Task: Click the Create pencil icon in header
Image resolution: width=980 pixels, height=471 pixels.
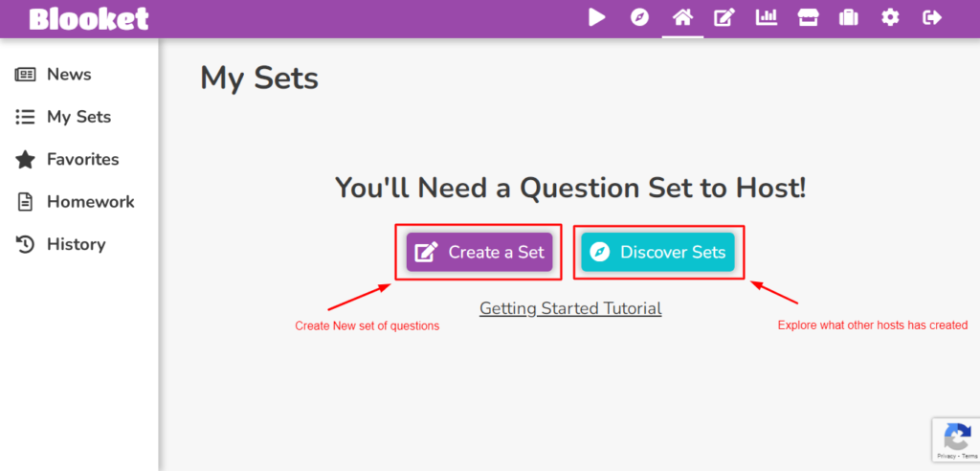Action: [x=724, y=17]
